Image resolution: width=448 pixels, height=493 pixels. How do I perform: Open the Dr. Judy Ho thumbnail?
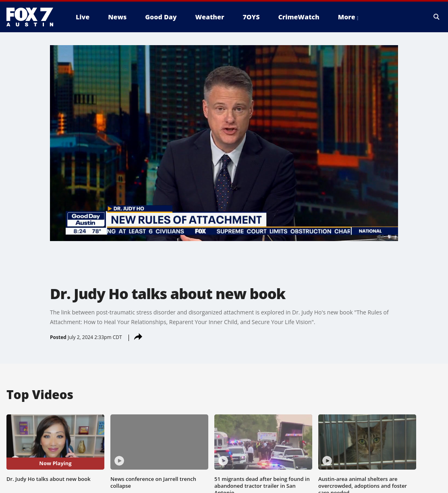point(55,442)
